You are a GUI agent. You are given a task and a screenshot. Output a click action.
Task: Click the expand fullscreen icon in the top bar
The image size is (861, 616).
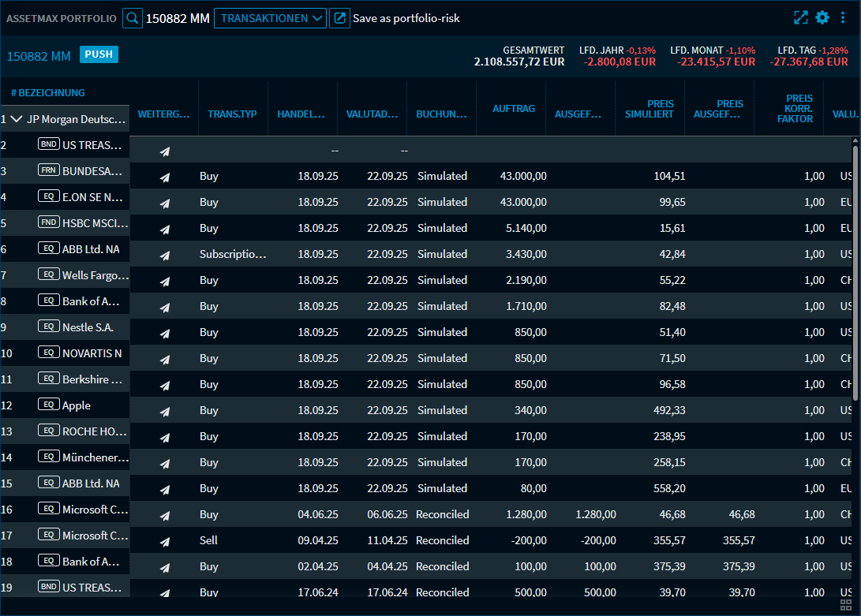(x=800, y=17)
